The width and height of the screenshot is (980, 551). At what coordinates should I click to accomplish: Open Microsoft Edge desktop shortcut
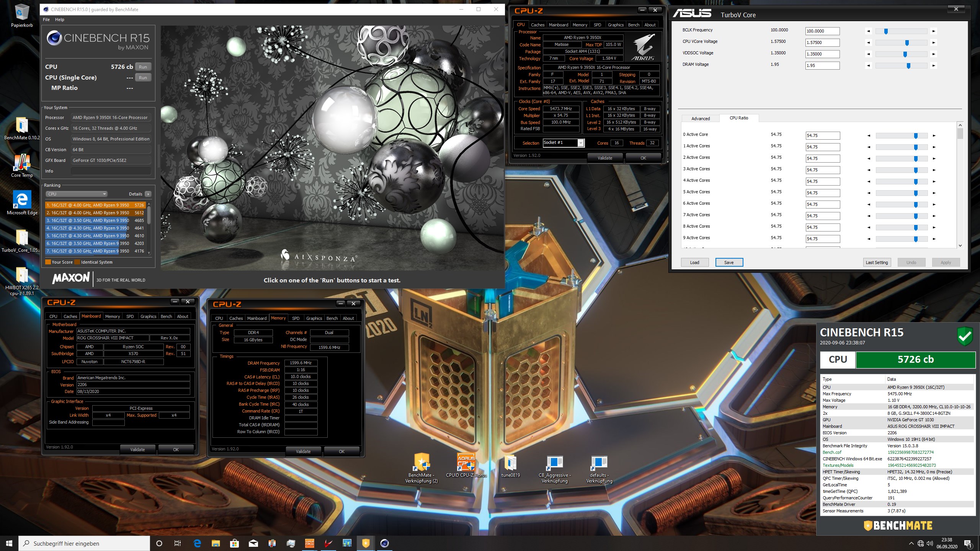pyautogui.click(x=22, y=203)
